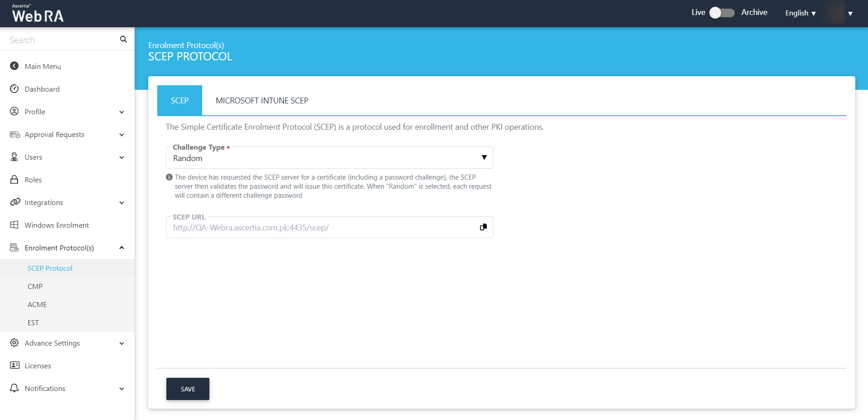Open the CMP protocol page
This screenshot has width=868, height=420.
[35, 287]
